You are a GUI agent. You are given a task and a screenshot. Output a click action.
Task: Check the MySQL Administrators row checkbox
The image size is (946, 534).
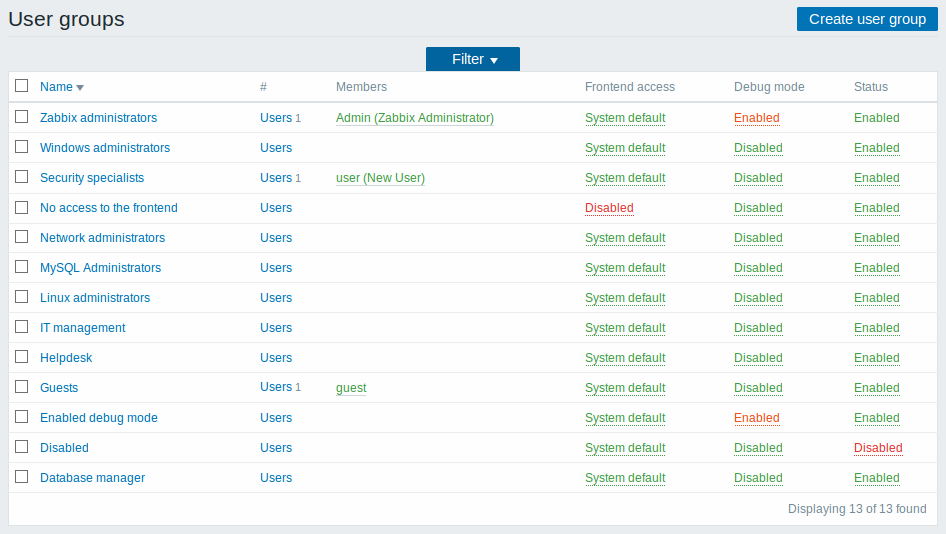click(x=22, y=267)
